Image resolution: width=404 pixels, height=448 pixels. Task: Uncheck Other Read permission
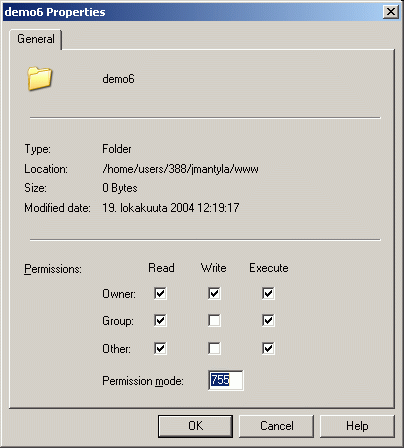[160, 349]
